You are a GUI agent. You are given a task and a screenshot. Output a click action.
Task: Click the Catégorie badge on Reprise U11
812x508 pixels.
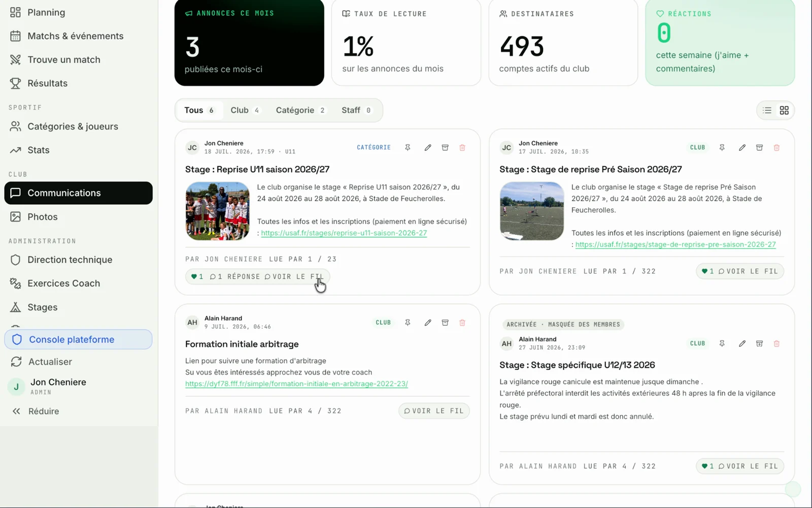tap(374, 147)
